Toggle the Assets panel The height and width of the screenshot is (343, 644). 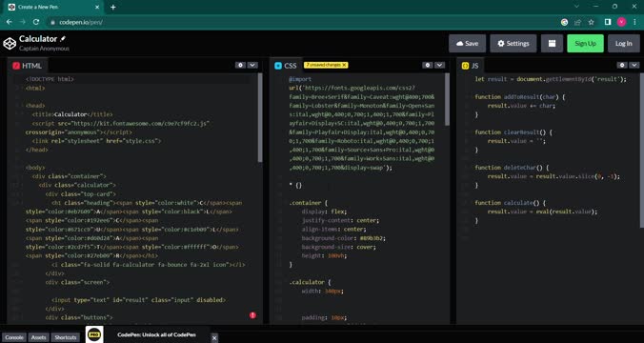tap(39, 337)
